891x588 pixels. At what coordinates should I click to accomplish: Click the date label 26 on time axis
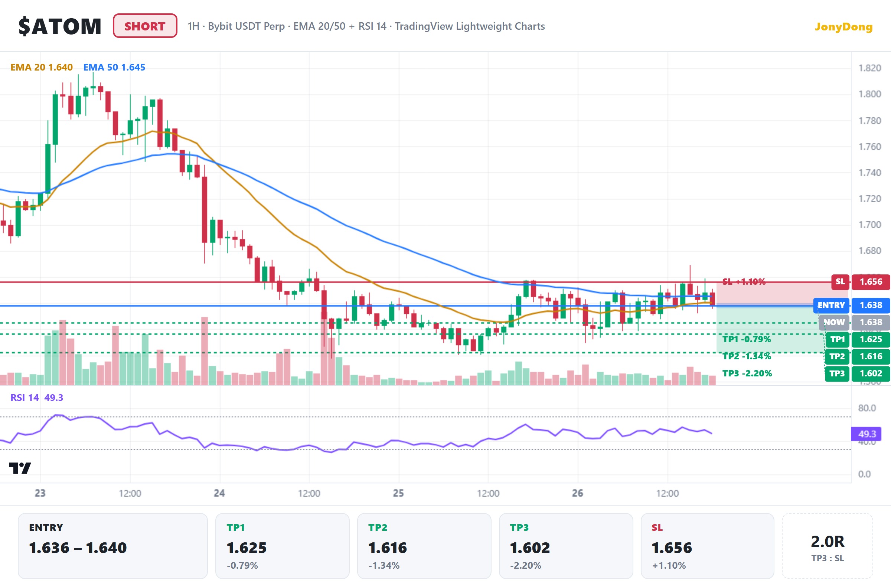click(578, 493)
